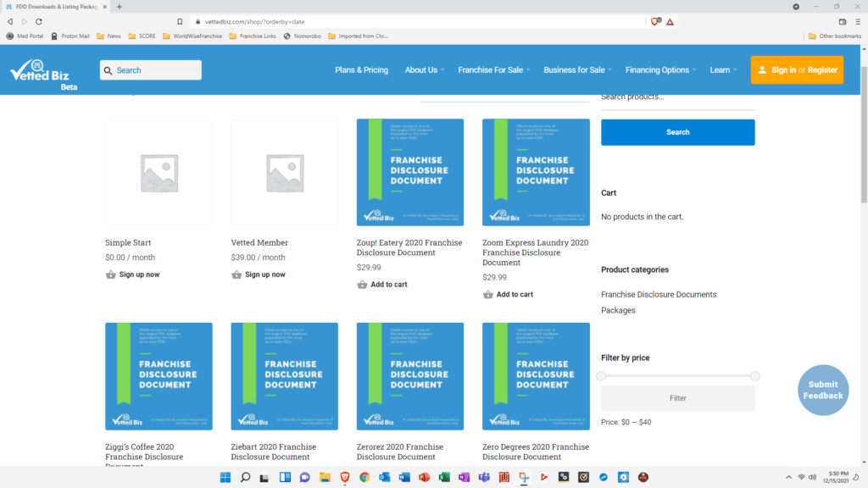Open Windows Start menu
868x488 pixels.
tap(225, 477)
